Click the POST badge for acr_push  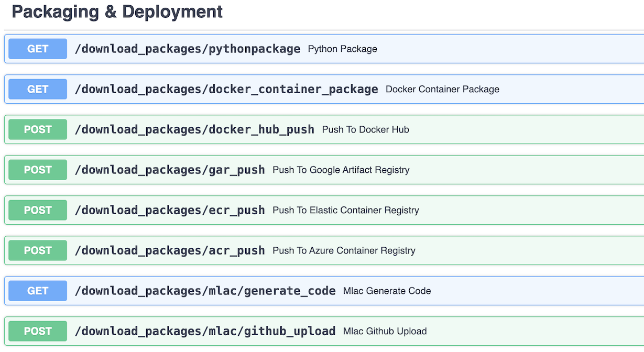pos(38,250)
